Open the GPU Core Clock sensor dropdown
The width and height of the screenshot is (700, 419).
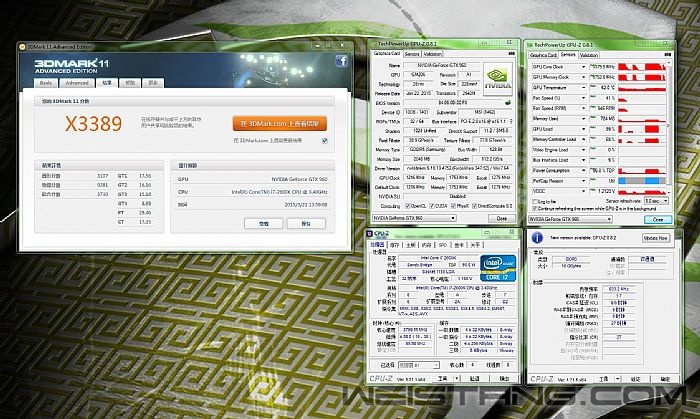[585, 66]
